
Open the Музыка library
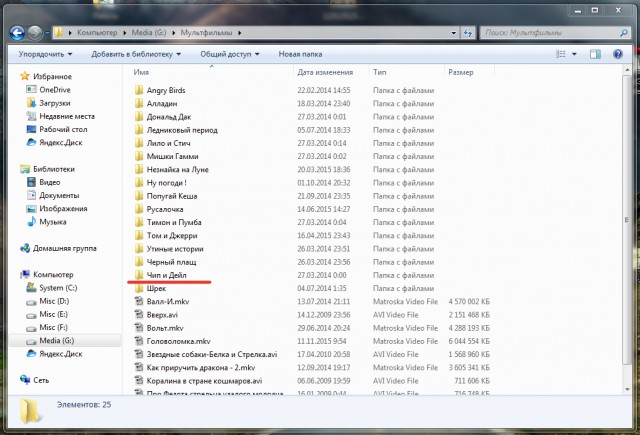(53, 222)
